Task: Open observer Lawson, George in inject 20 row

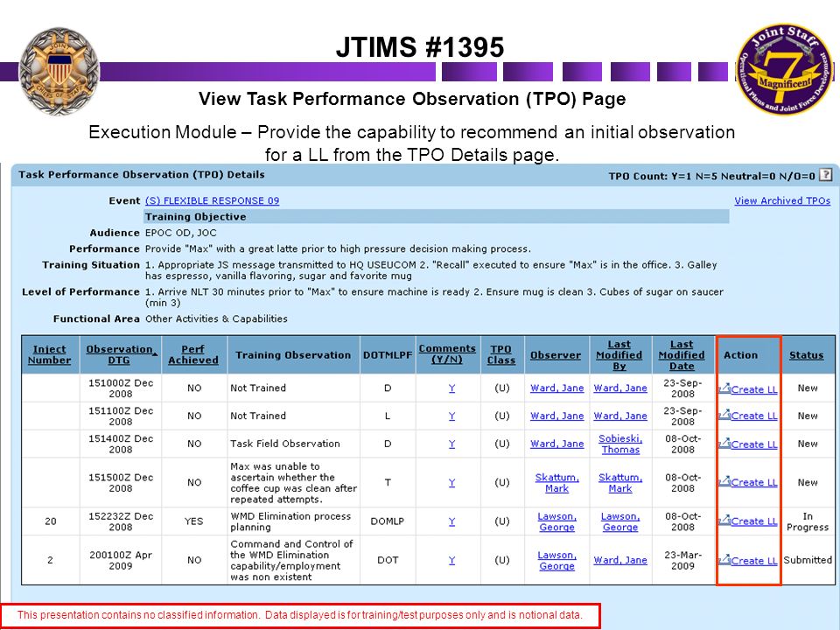Action: [x=556, y=521]
